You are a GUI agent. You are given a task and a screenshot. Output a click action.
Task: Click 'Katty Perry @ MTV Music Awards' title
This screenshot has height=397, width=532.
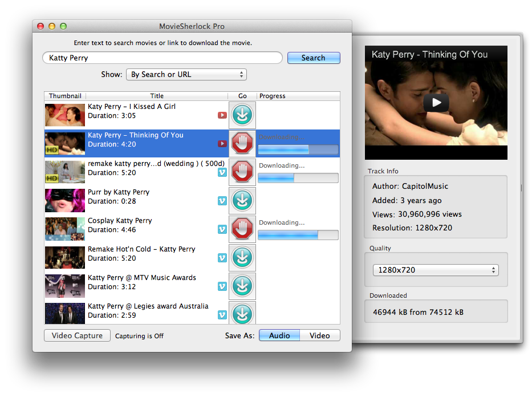(x=142, y=278)
